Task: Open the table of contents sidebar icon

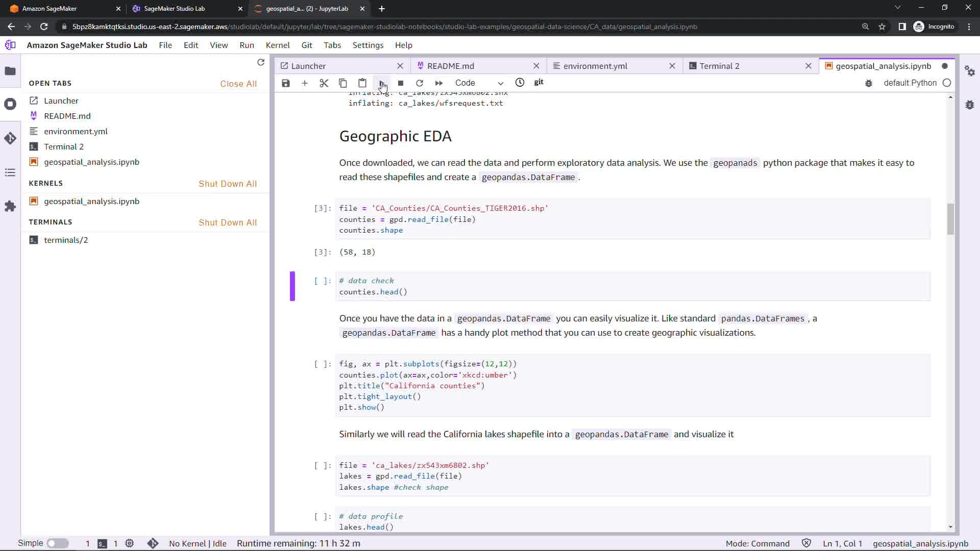Action: (x=10, y=172)
